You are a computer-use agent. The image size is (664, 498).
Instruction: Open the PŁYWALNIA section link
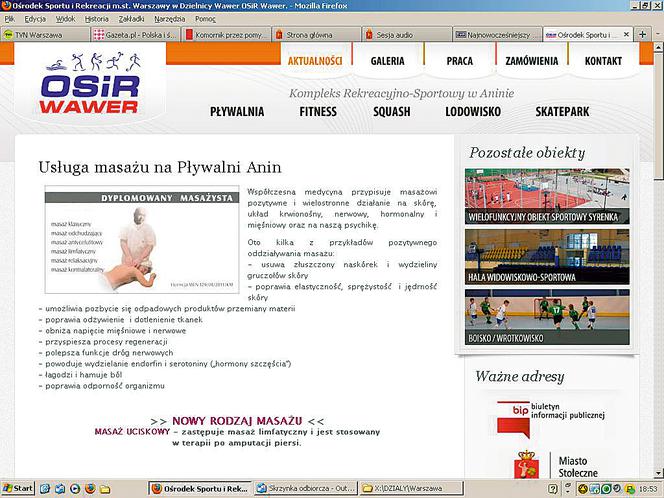237,112
